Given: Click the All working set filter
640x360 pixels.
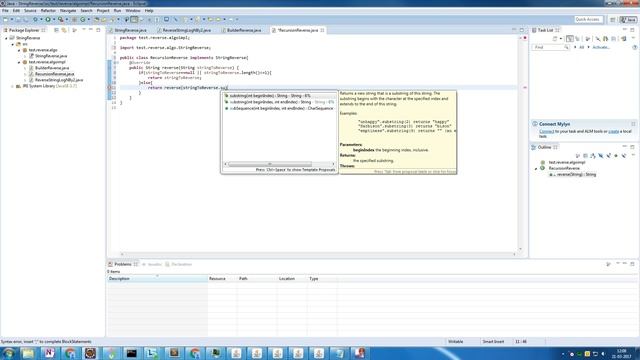Looking at the screenshot, I should tap(582, 47).
